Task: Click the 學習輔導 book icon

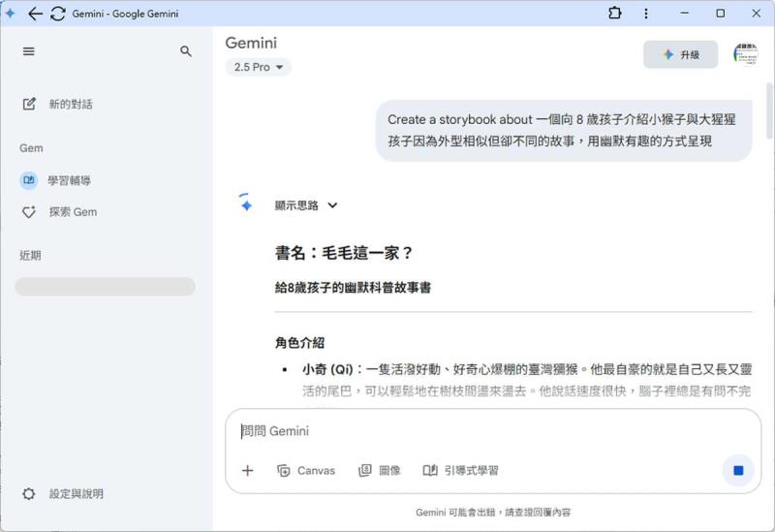Action: point(29,180)
